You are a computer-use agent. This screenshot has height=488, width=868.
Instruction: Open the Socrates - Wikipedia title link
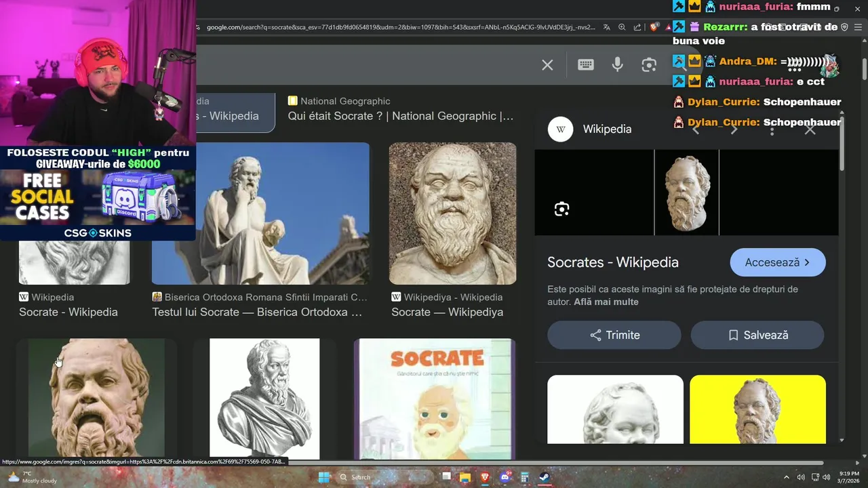tap(613, 262)
